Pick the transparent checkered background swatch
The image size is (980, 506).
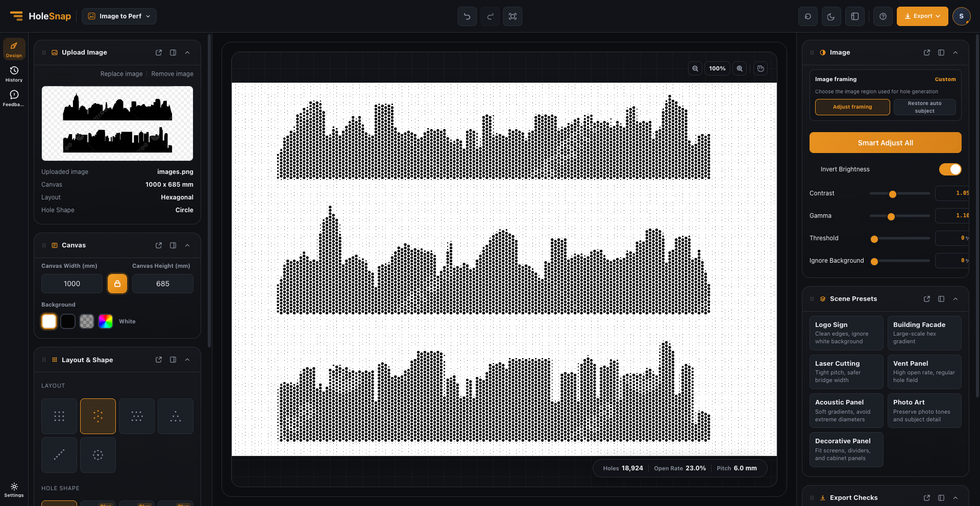87,321
